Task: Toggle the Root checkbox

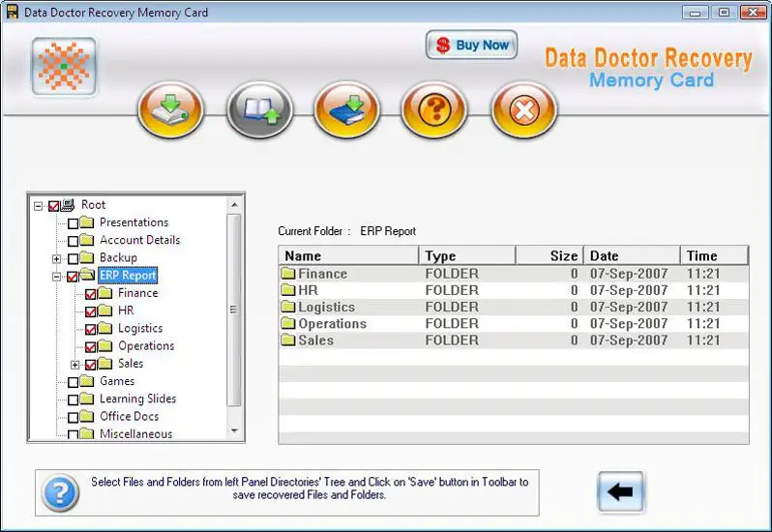Action: coord(53,206)
